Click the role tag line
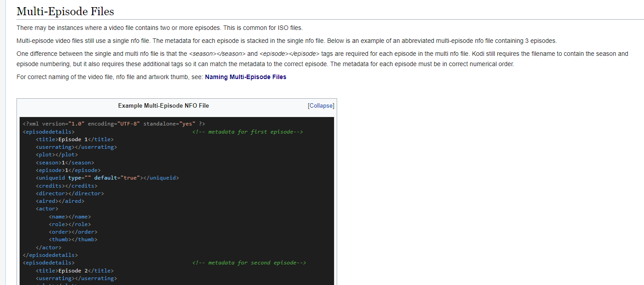 (70, 224)
